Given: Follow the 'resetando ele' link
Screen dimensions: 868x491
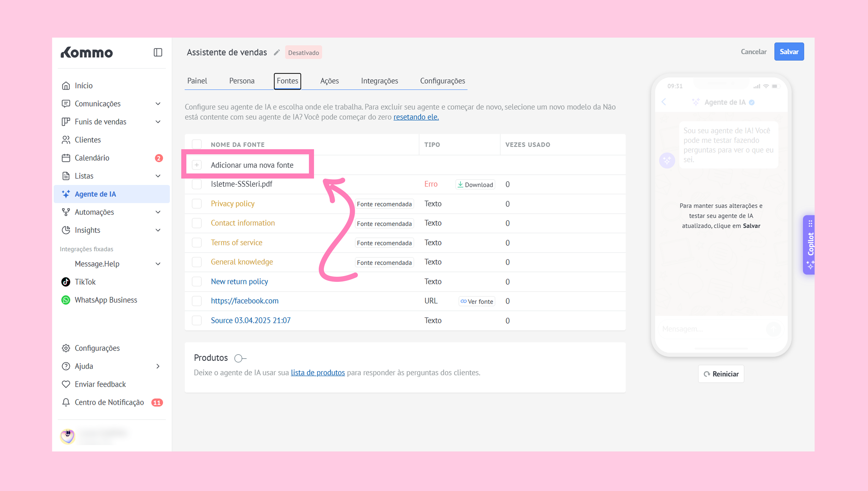Looking at the screenshot, I should 416,117.
